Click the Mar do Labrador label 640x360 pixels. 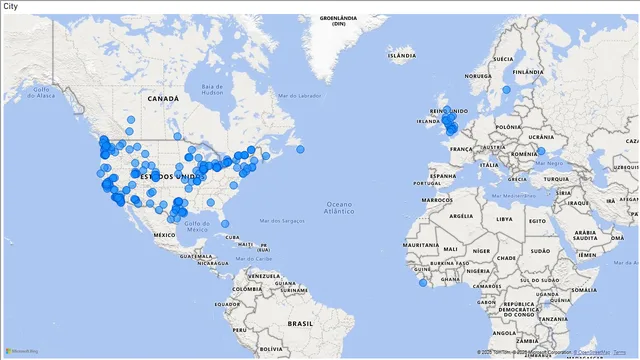pos(300,96)
